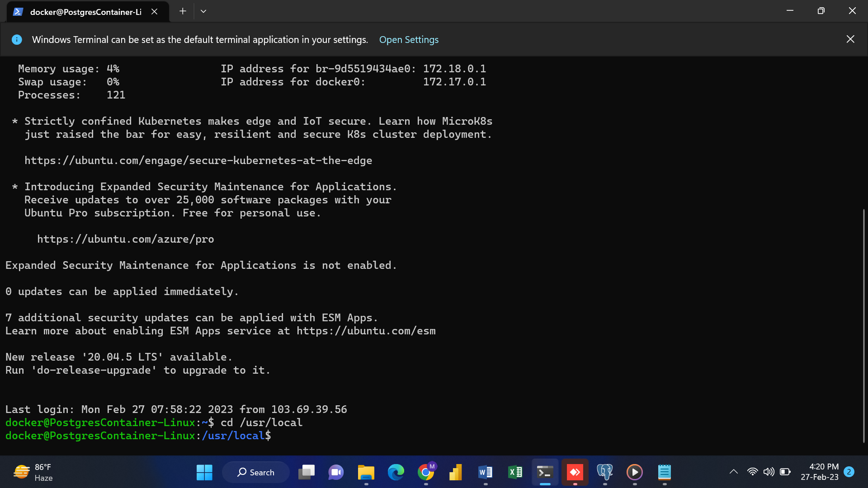868x488 pixels.
Task: Click the https://ubuntu.com/azure/pro URL text
Action: (x=126, y=239)
